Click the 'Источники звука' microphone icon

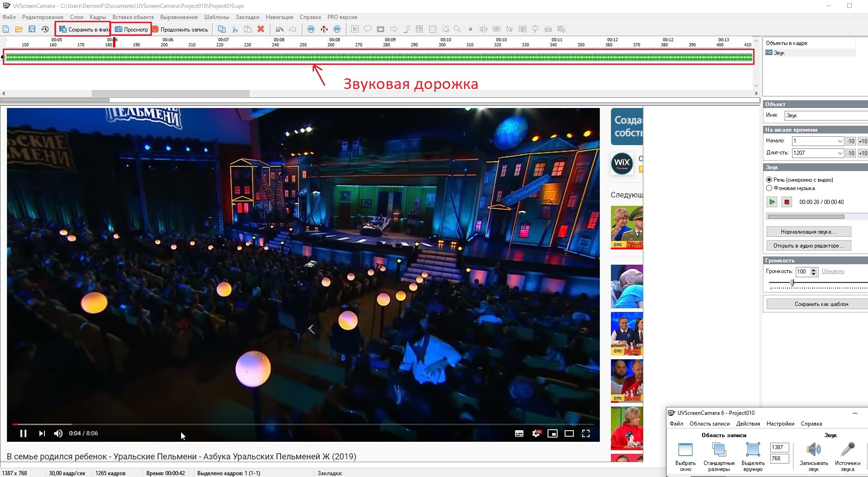click(x=848, y=450)
